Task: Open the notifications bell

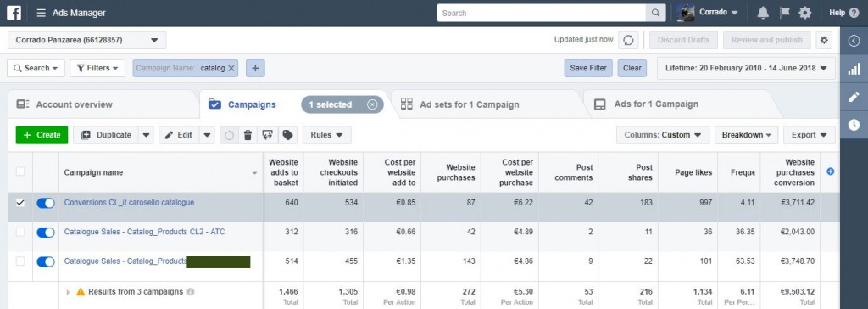Action: pos(763,13)
